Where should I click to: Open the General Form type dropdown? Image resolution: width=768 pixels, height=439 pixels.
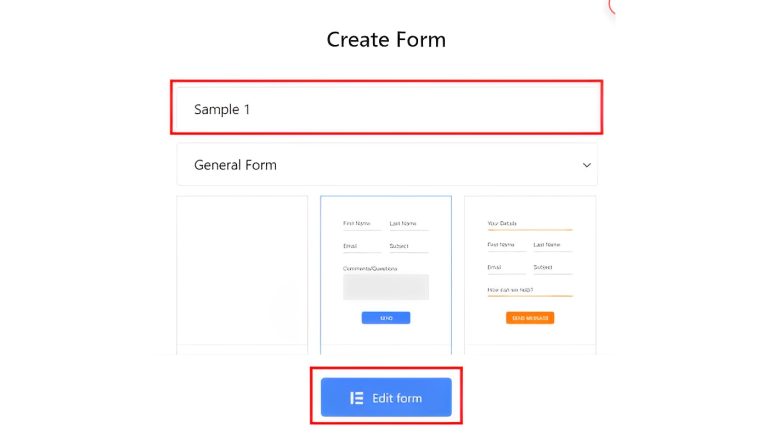(x=386, y=165)
